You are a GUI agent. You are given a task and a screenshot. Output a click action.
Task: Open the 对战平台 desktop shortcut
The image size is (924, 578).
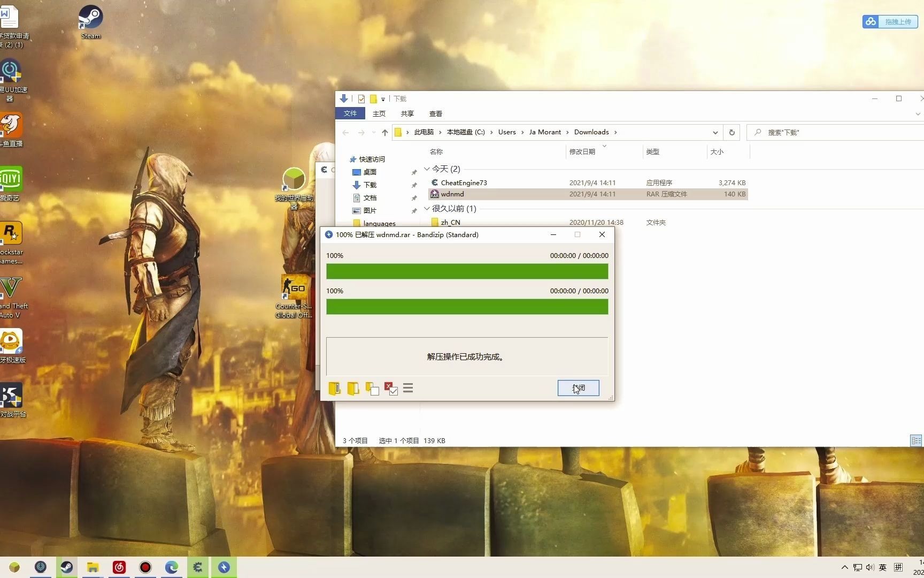[12, 400]
